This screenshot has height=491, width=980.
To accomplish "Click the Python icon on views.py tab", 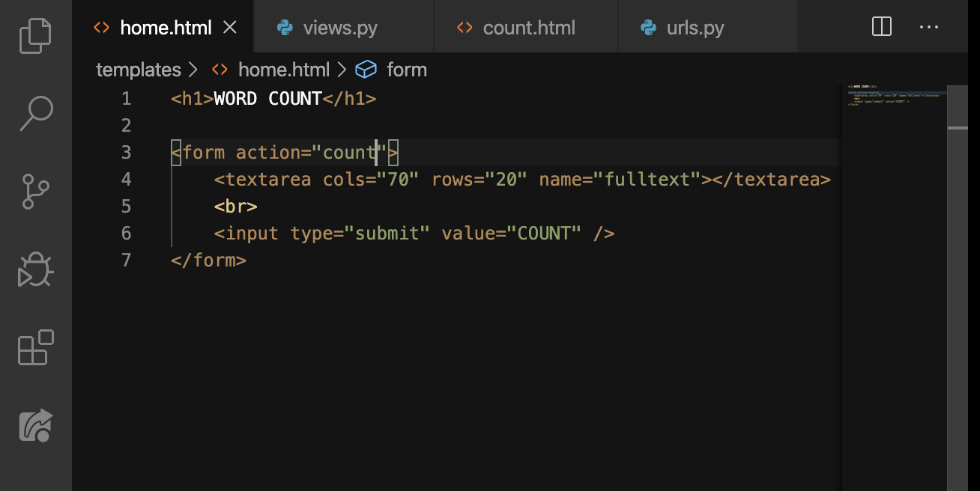I will tap(285, 27).
